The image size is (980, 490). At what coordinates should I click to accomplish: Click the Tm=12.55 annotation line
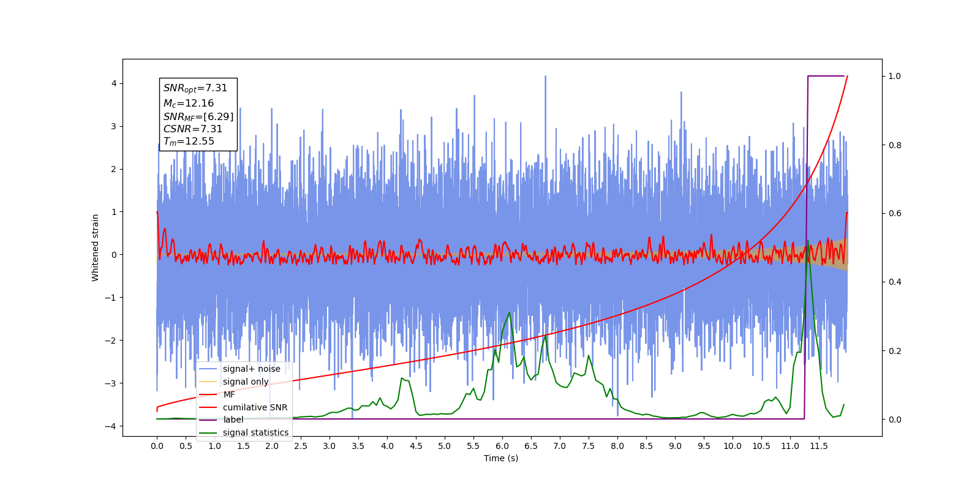pos(189,141)
